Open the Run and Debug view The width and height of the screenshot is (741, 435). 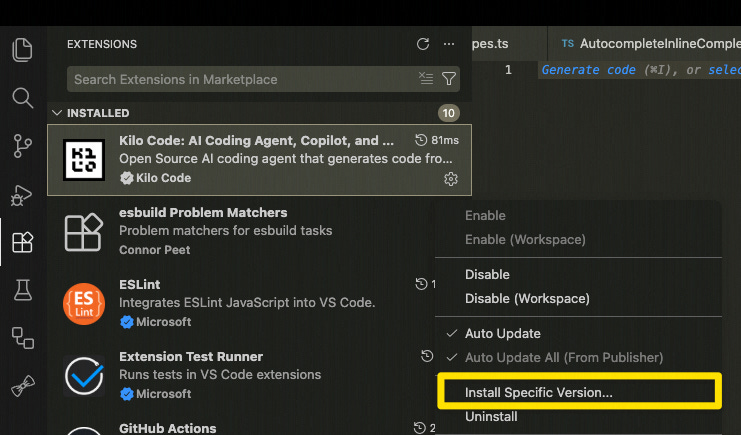(x=21, y=195)
